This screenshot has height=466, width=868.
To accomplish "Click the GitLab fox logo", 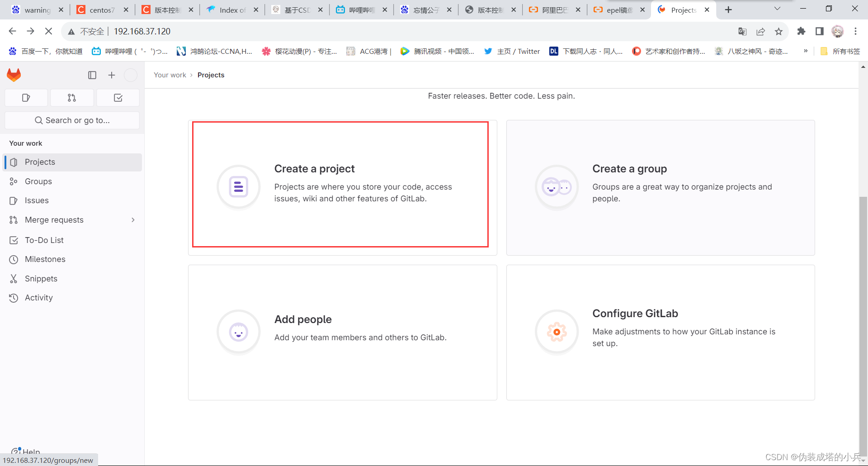I will click(x=14, y=75).
